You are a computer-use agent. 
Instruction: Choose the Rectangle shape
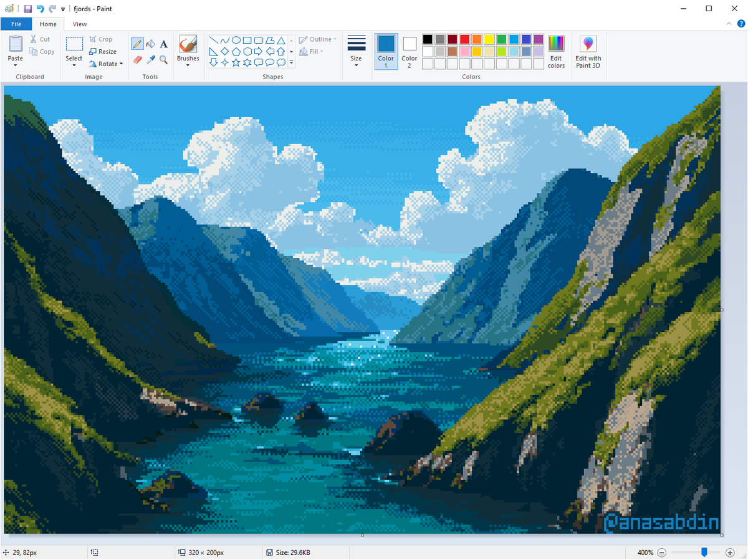(x=247, y=41)
